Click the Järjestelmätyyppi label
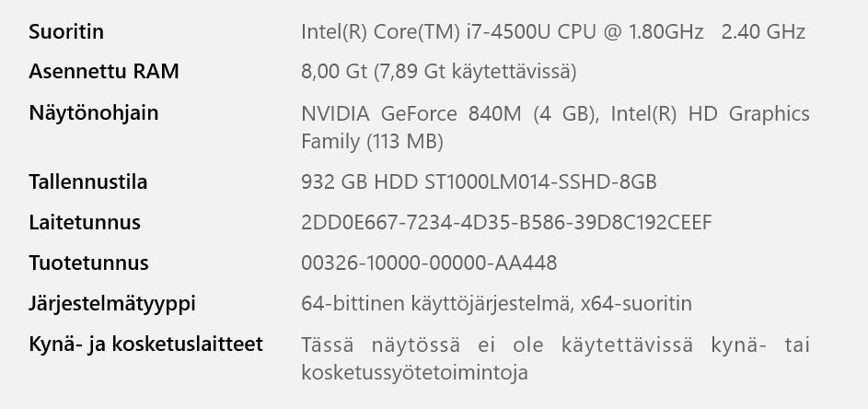Image resolution: width=868 pixels, height=409 pixels. click(112, 303)
